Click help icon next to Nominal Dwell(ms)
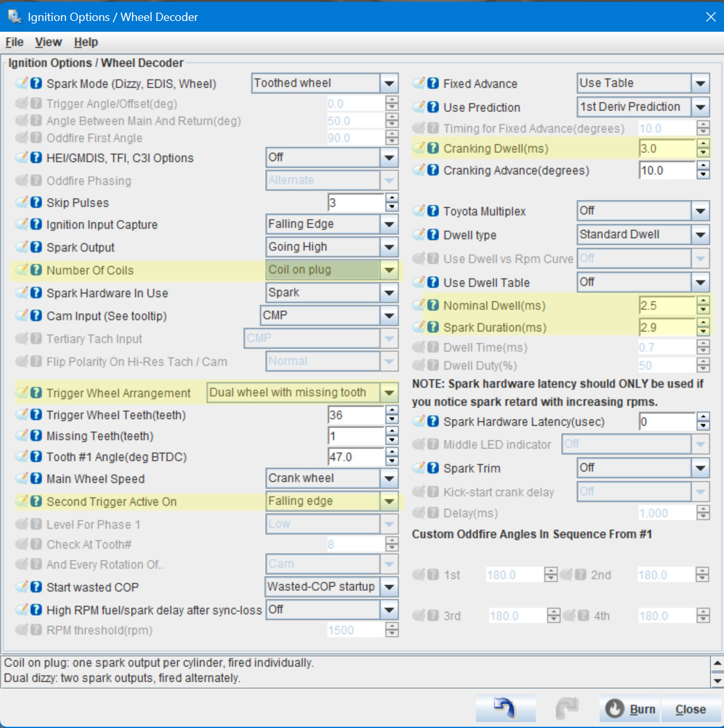This screenshot has height=728, width=724. tap(433, 305)
